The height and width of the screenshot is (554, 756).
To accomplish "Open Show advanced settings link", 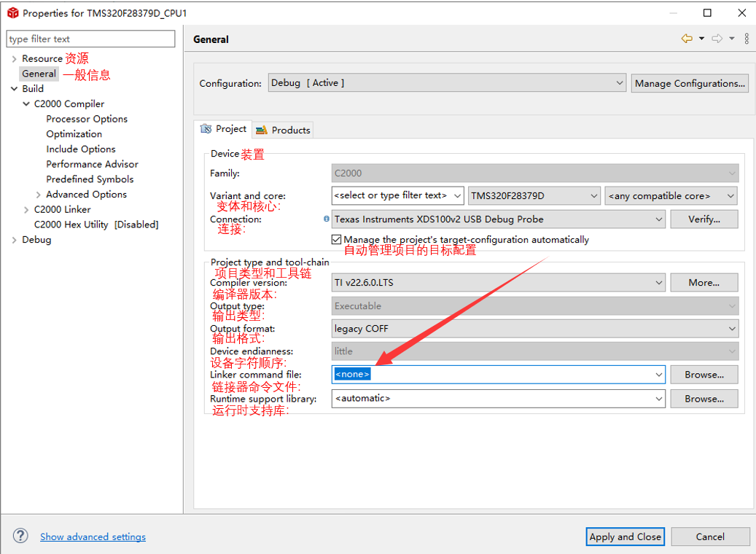I will tap(93, 537).
